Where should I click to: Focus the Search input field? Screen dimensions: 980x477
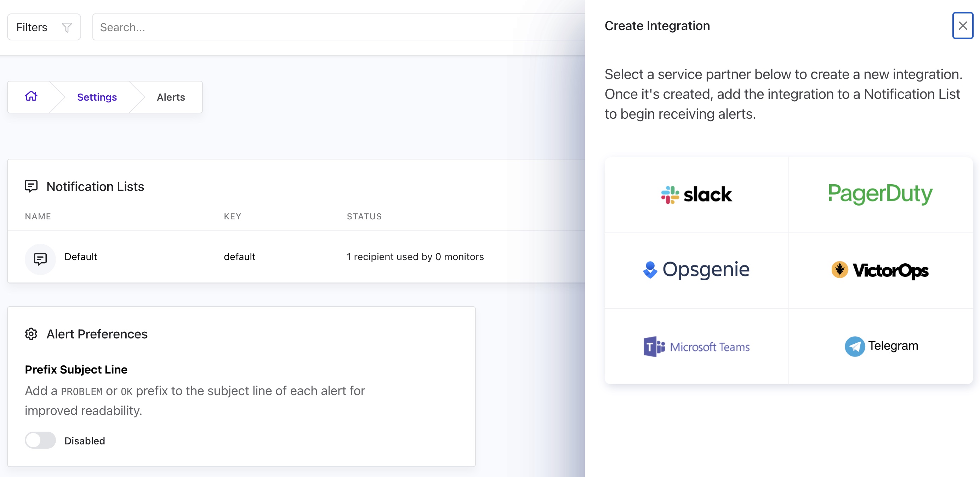(338, 27)
